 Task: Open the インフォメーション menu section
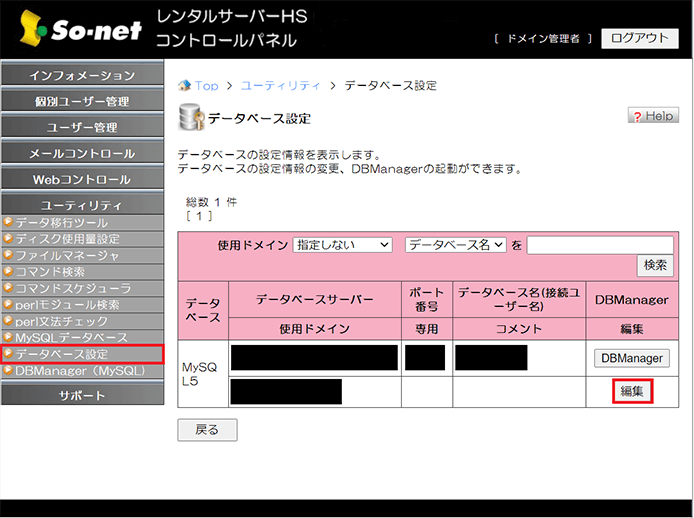pyautogui.click(x=82, y=76)
